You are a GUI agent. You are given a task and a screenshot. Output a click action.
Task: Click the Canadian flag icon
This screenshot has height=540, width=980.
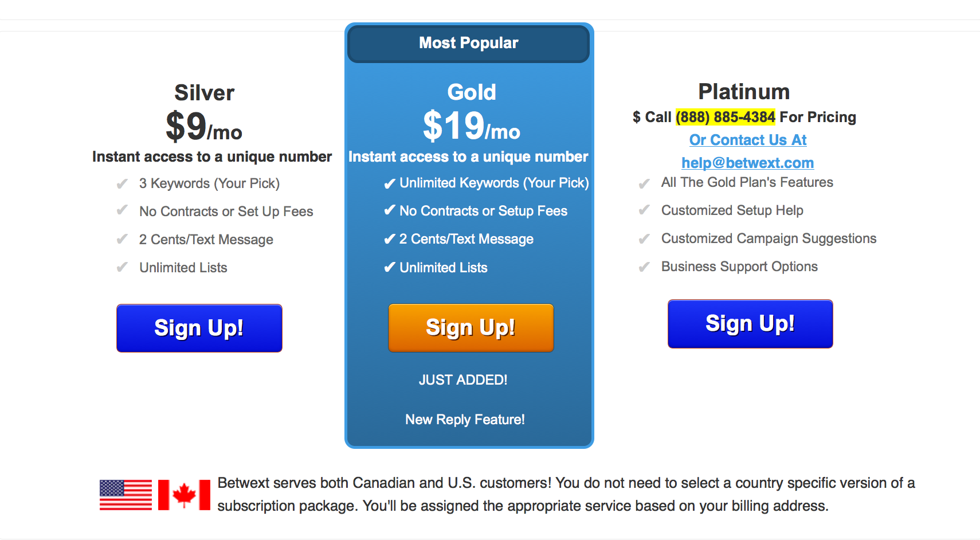coord(184,495)
